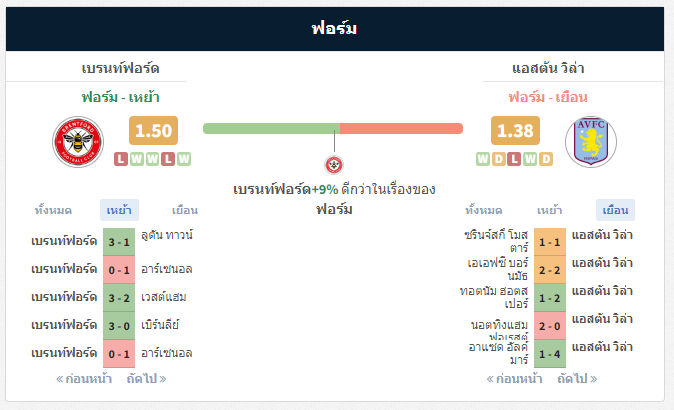This screenshot has width=674, height=410.
Task: Go to ถัดไป page under Aston Villa matches
Action: 577,379
